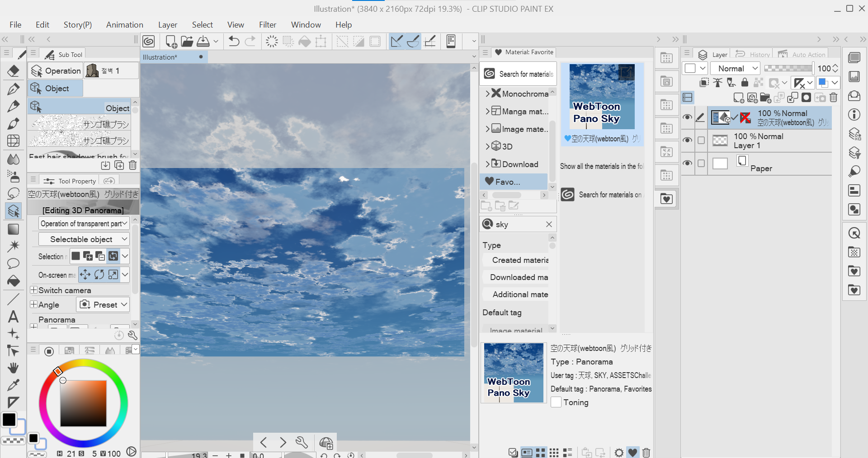Viewport: 868px width, 458px height.
Task: Select the WebToon Pano Sky material thumbnail
Action: pos(601,97)
